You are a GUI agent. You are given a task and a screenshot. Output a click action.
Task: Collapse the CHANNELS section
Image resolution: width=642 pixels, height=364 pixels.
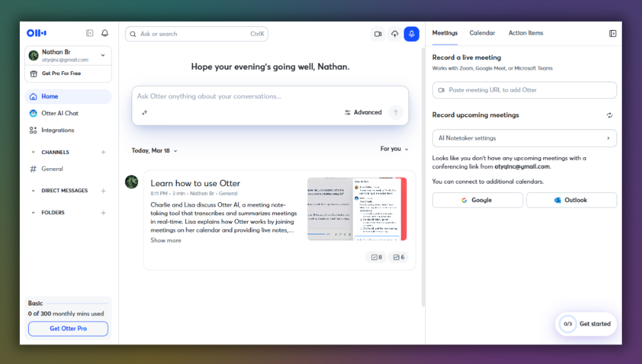33,152
